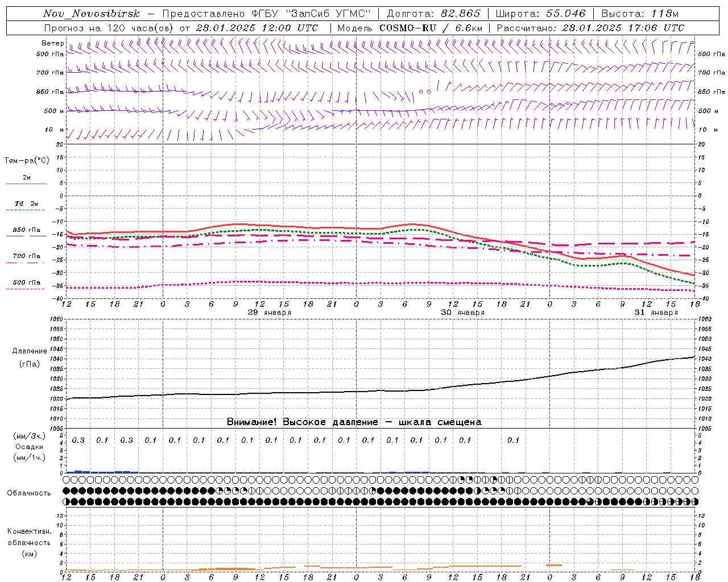
Task: Click the '31 января' date label
Action: point(656,313)
